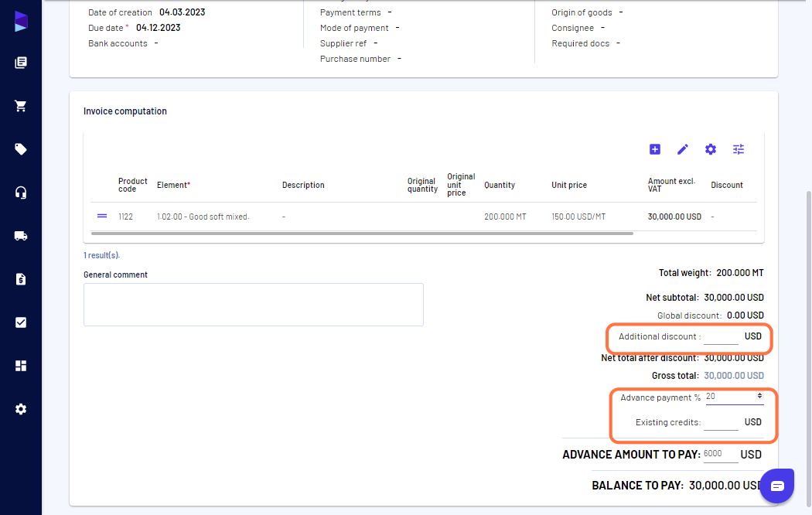Open the library documents sidebar icon
Image resolution: width=812 pixels, height=515 pixels.
[x=21, y=63]
